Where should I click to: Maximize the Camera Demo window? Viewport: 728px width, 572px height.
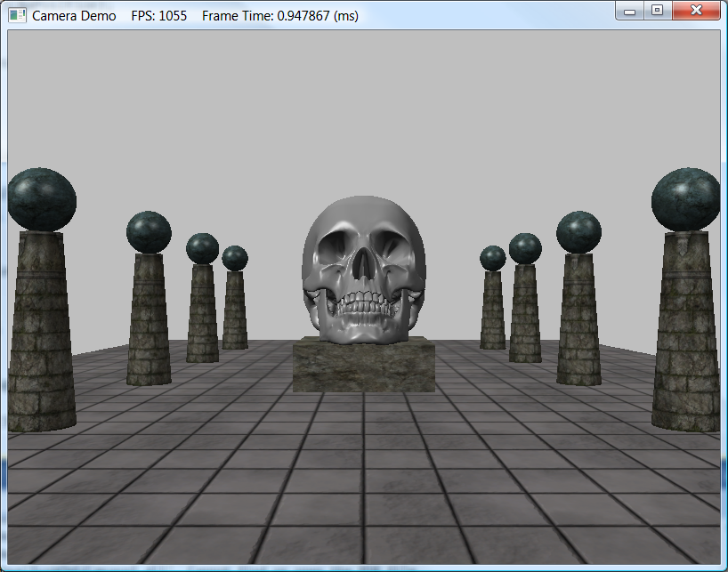pyautogui.click(x=657, y=11)
